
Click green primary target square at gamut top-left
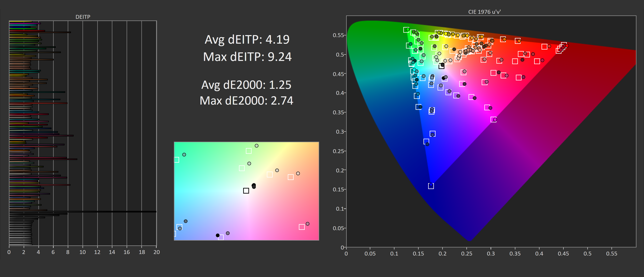click(406, 30)
